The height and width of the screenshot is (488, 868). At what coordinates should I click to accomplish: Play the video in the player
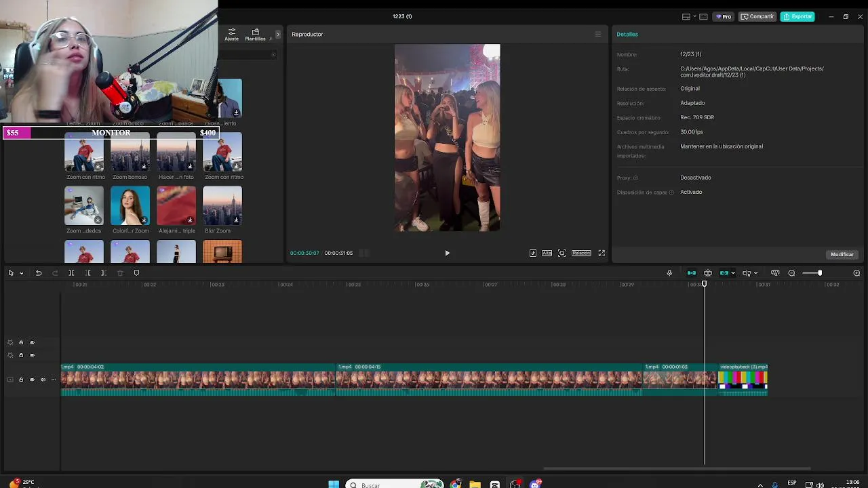coord(447,253)
